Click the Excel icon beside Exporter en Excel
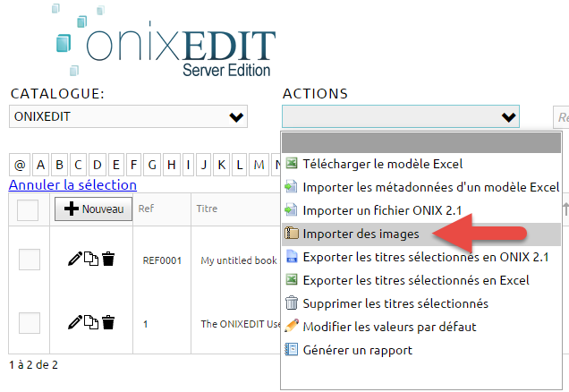This screenshot has height=392, width=569. click(292, 279)
